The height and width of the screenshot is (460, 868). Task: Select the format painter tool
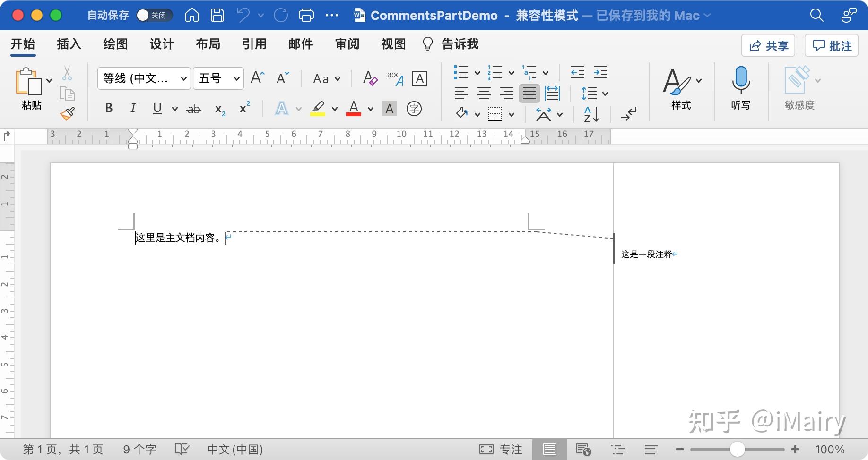[68, 113]
